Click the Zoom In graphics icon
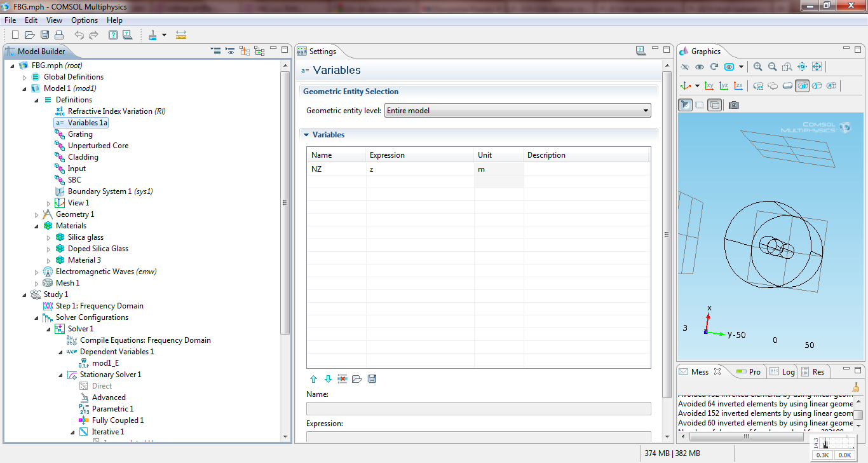 (757, 67)
